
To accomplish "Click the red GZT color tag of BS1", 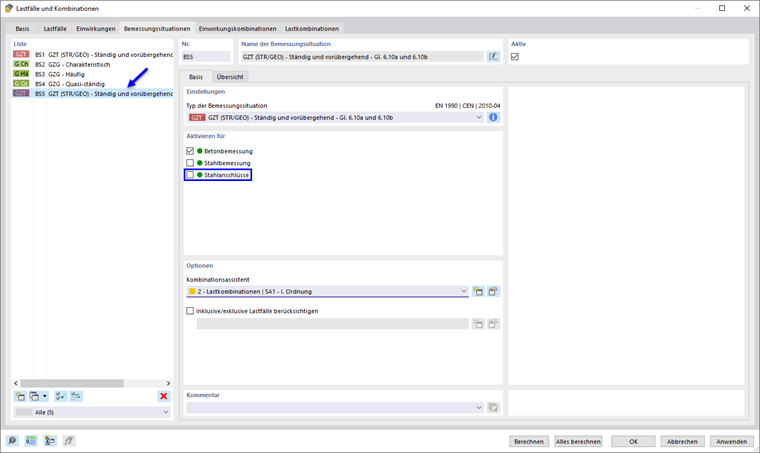I will pos(21,54).
